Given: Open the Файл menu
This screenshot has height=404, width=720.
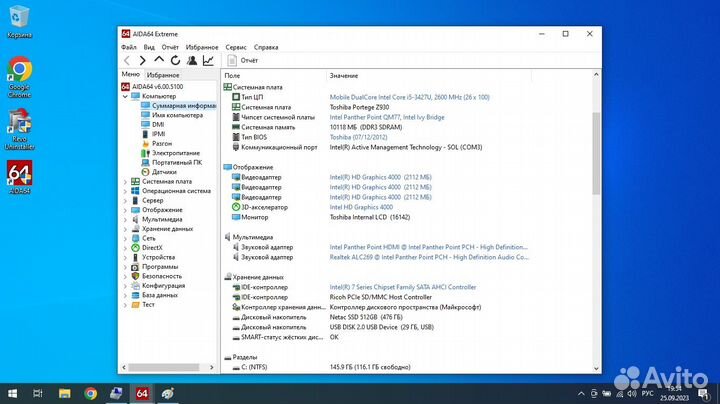Looking at the screenshot, I should click(129, 47).
